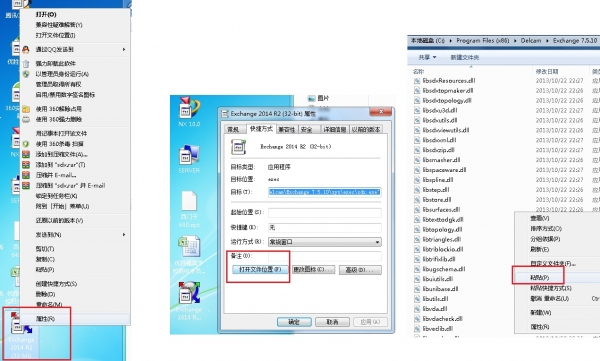Open the Share dropdown in toolbar
This screenshot has height=361, width=600.
click(x=427, y=57)
